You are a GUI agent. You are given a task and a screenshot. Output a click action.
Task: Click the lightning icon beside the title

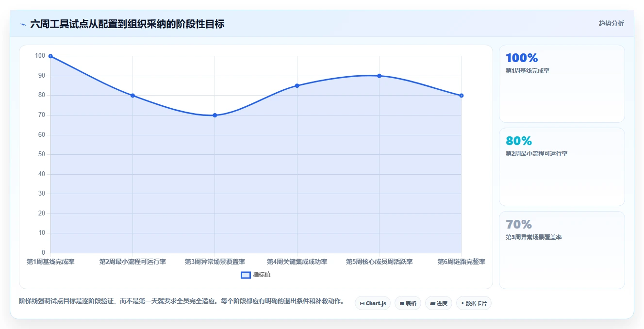[23, 24]
